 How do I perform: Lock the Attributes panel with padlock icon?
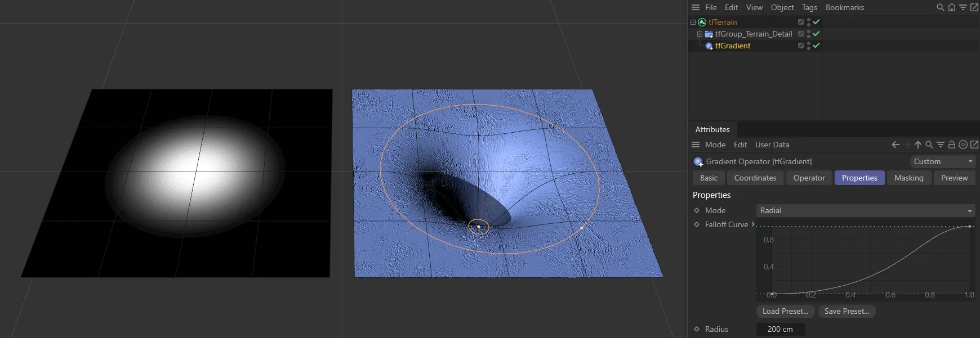(952, 145)
